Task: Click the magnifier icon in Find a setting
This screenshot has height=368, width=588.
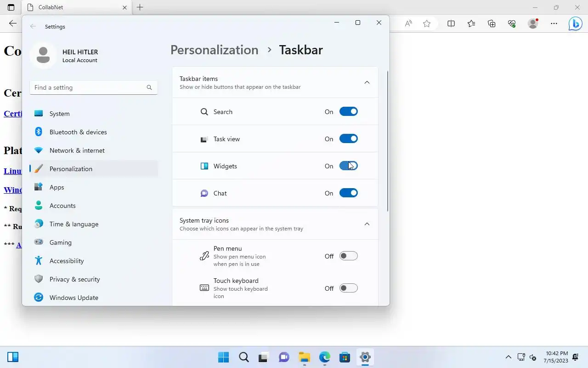Action: (x=149, y=87)
